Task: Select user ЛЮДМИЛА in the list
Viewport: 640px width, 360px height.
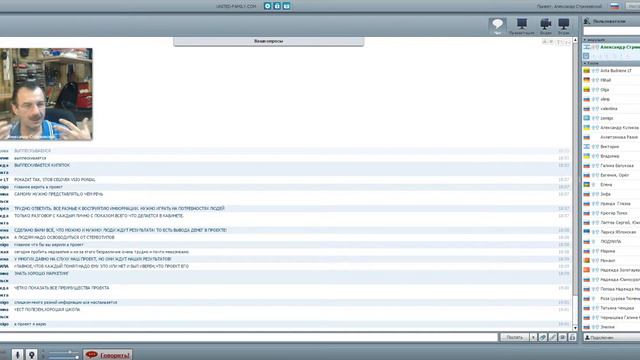Action: pos(611,242)
